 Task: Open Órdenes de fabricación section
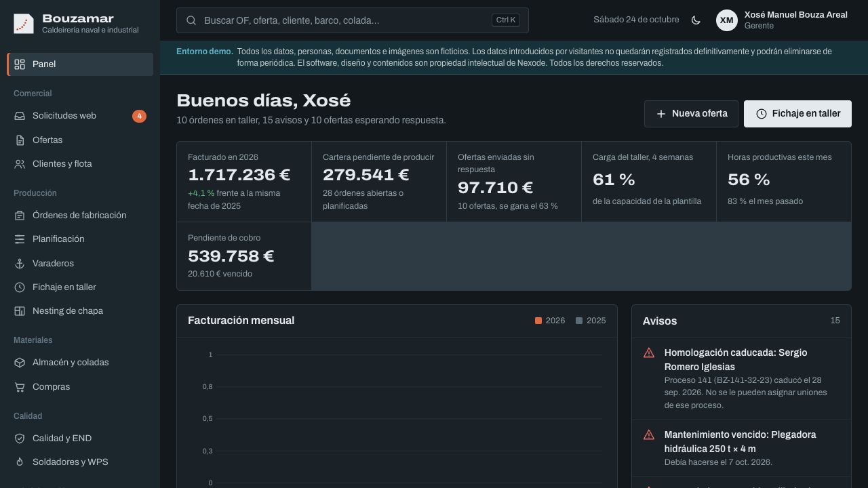click(x=80, y=216)
